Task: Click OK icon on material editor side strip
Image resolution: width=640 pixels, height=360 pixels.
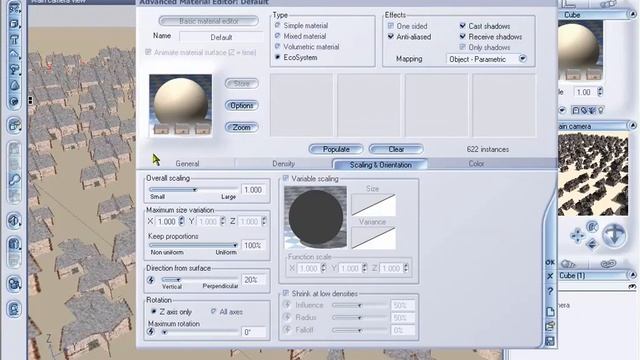Action: coord(550,262)
